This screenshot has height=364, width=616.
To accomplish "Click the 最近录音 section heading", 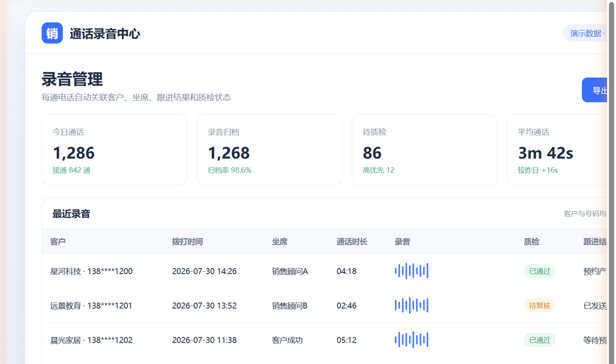I will [x=71, y=214].
